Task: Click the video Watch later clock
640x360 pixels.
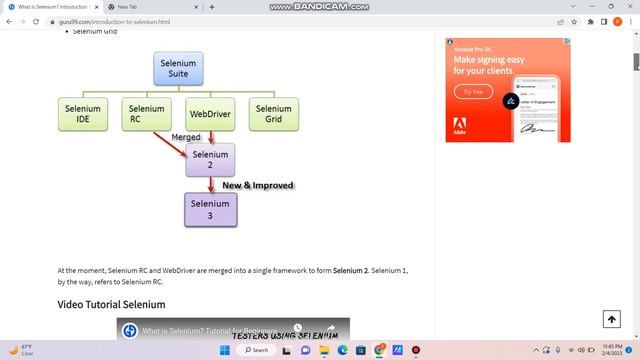Action: pos(298,328)
